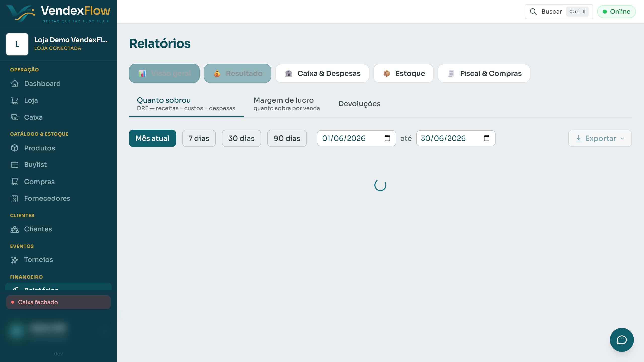Switch to Visão geral report tab

click(164, 73)
